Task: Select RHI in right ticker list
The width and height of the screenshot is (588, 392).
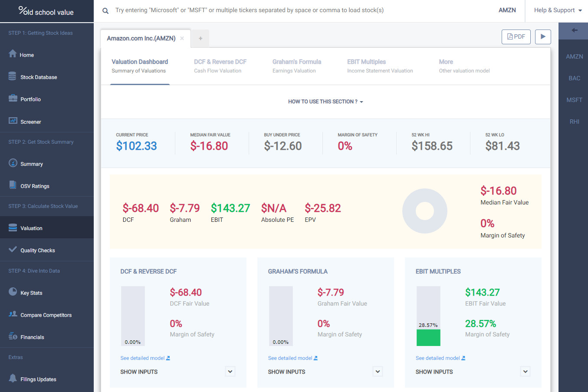Action: 574,122
